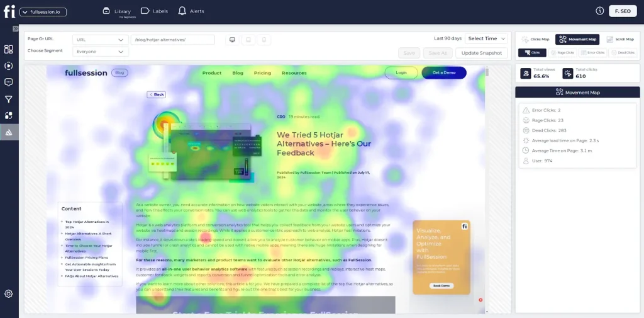This screenshot has height=318, width=644.
Task: Open the settings gear in sidebar
Action: click(x=9, y=293)
